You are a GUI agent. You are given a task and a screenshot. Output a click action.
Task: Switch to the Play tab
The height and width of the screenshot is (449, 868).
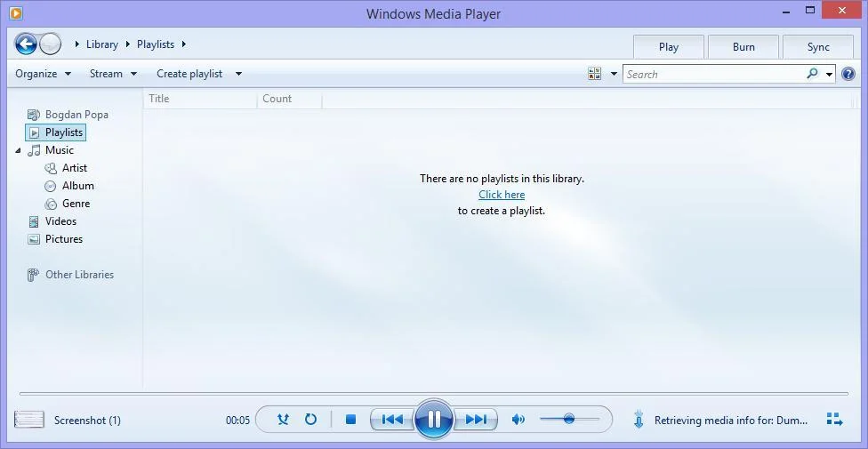coord(669,47)
